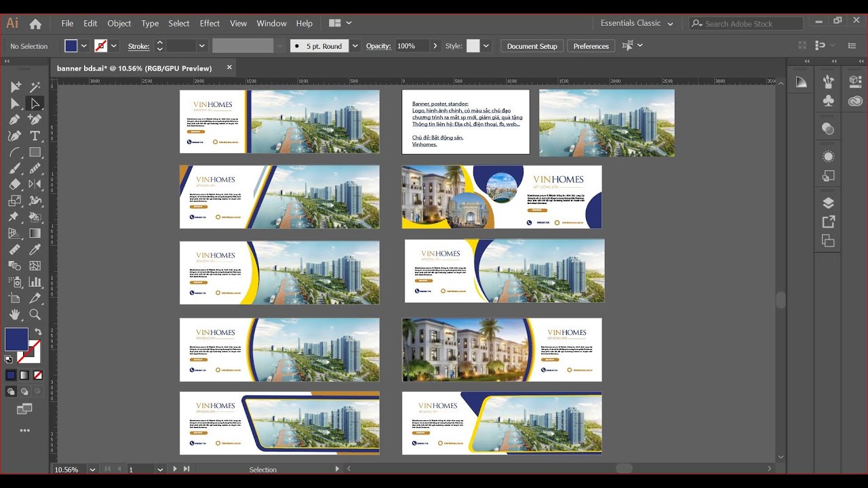The width and height of the screenshot is (868, 488).
Task: Set paint mode to Gradient
Action: click(x=24, y=375)
